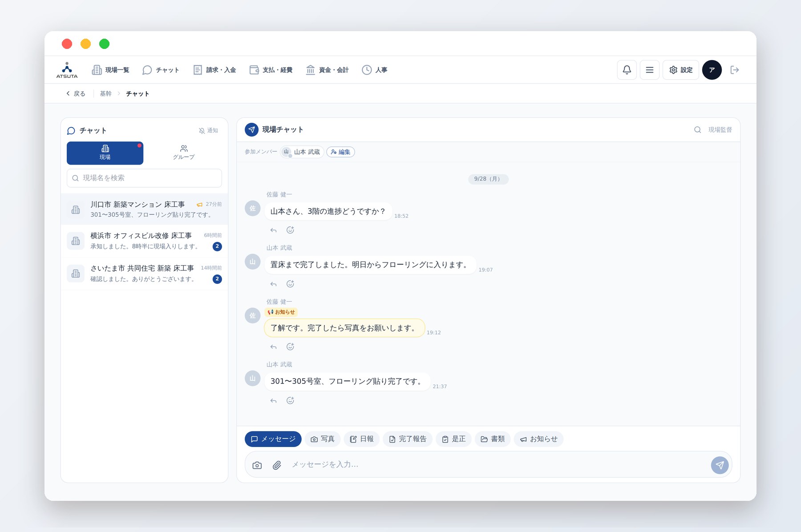The height and width of the screenshot is (532, 801).
Task: Open the notification bell icon
Action: (x=627, y=70)
